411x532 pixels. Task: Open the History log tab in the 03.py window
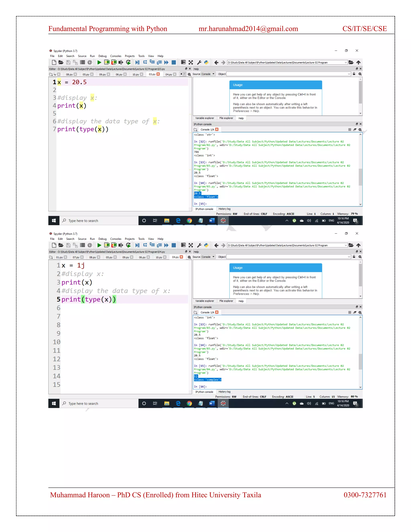click(224, 209)
